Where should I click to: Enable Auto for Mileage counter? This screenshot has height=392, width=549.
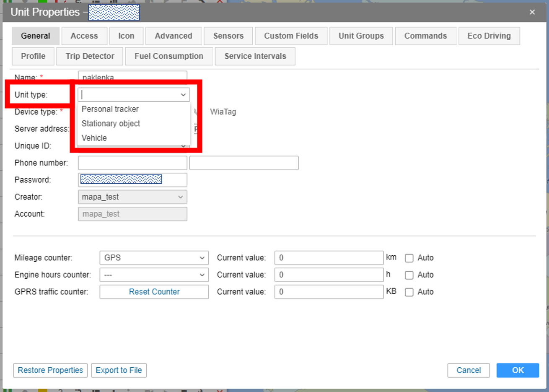(x=409, y=258)
